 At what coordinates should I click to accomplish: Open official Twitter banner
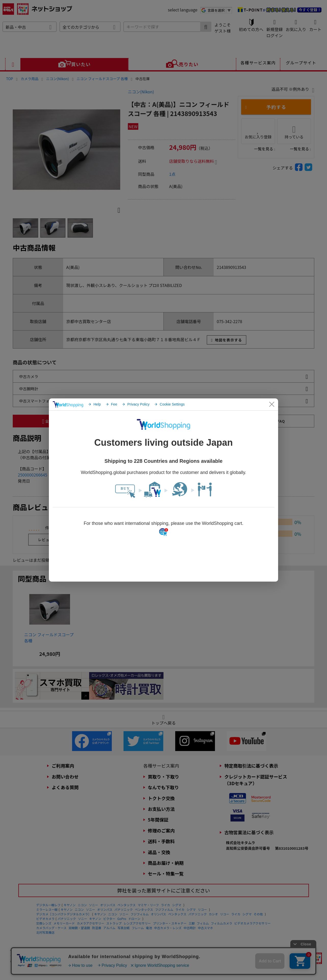click(x=143, y=741)
